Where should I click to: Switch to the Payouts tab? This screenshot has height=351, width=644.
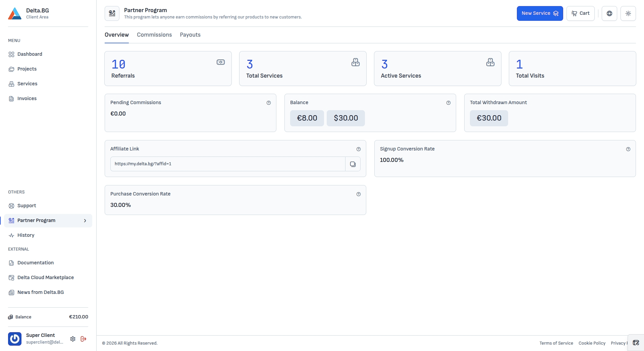pyautogui.click(x=190, y=35)
